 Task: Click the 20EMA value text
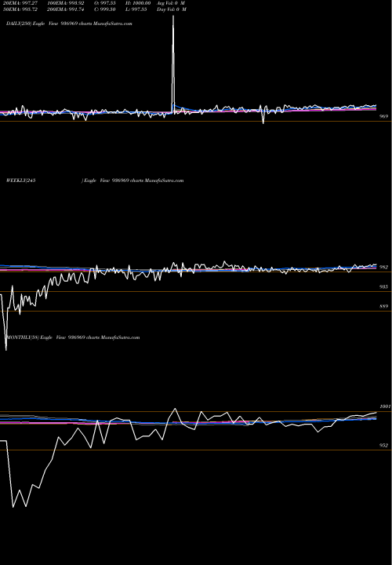20,3
